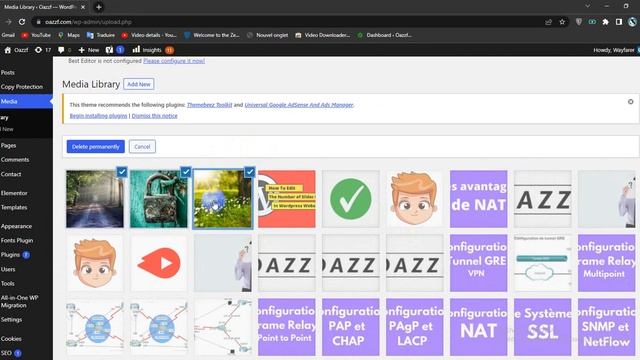Open Media menu in sidebar
The image size is (640, 360).
point(26,101)
